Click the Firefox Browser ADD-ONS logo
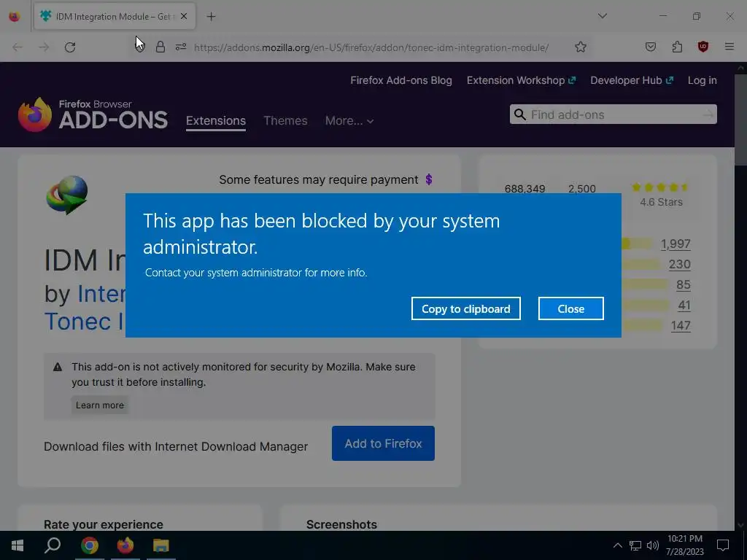This screenshot has height=560, width=747. click(93, 114)
